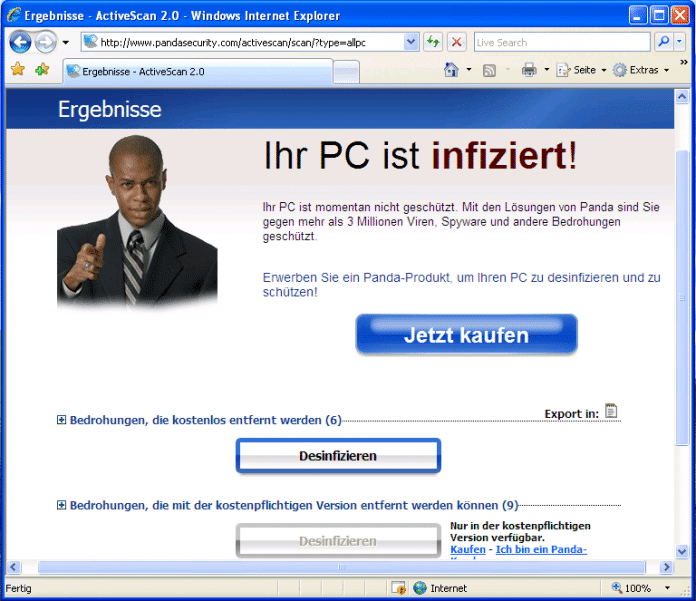Viewport: 696px width, 601px height.
Task: Click the browser Back arrow button
Action: pos(20,42)
